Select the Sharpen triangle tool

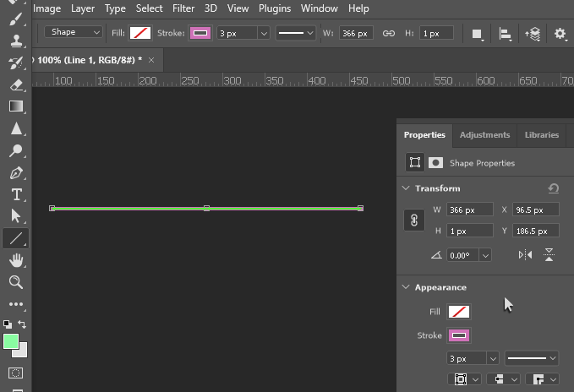16,128
